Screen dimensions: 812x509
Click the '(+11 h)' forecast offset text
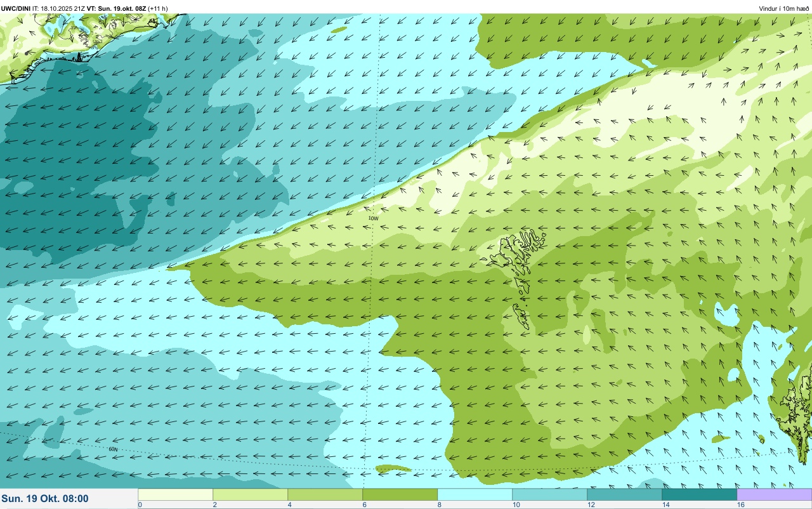(x=158, y=8)
